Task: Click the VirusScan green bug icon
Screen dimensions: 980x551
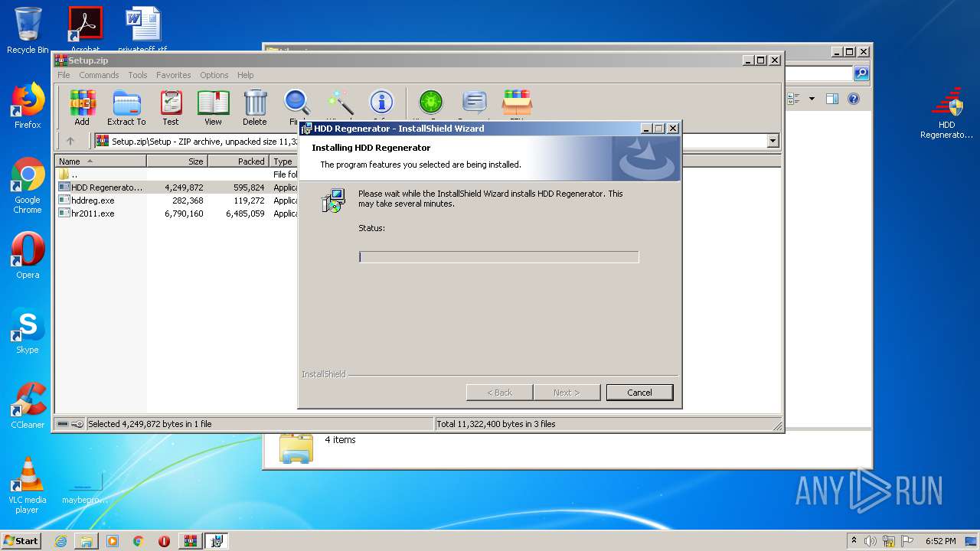Action: coord(431,103)
